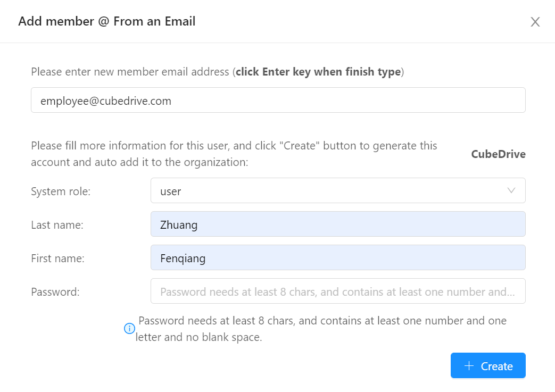Click the "Add member @ From an Email" title
The image size is (555, 392).
click(107, 21)
